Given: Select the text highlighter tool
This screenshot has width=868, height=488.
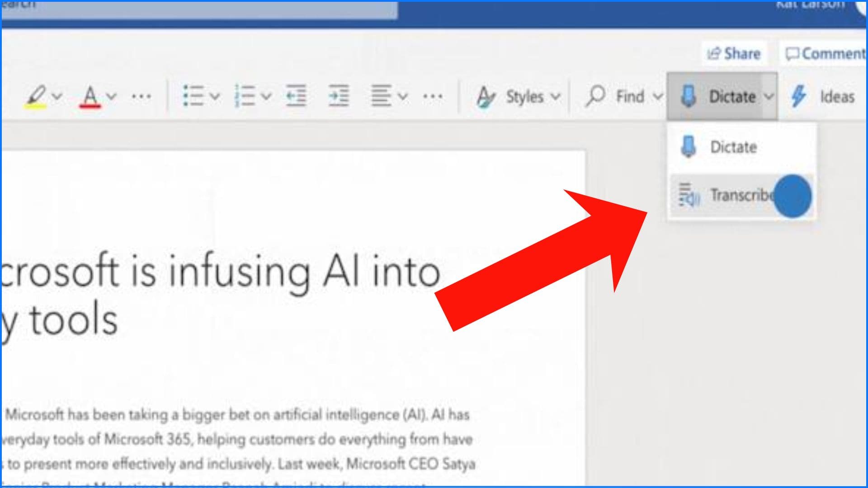Looking at the screenshot, I should pos(38,95).
